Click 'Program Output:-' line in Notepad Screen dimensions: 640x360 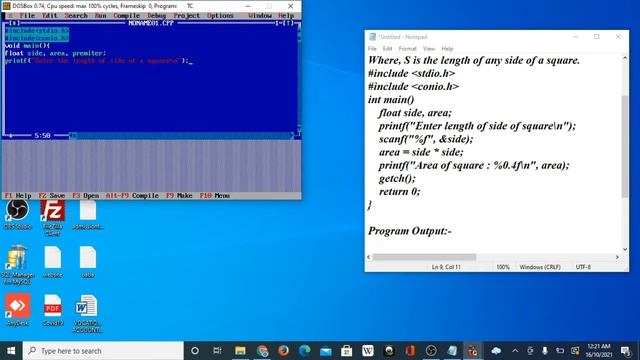(x=409, y=231)
